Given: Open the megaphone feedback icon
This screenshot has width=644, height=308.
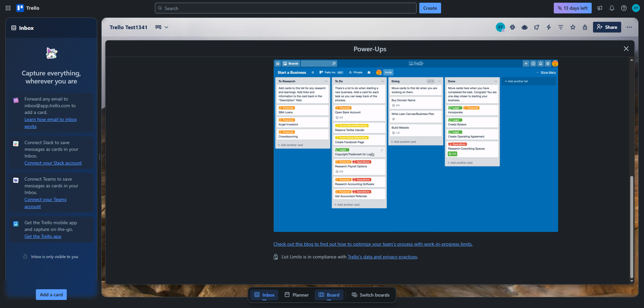Looking at the screenshot, I should [600, 8].
